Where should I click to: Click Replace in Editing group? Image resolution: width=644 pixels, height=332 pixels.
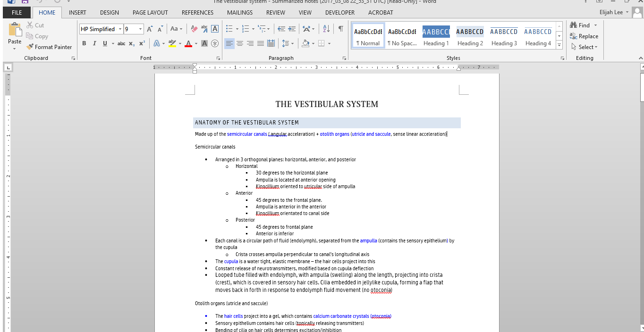[584, 36]
